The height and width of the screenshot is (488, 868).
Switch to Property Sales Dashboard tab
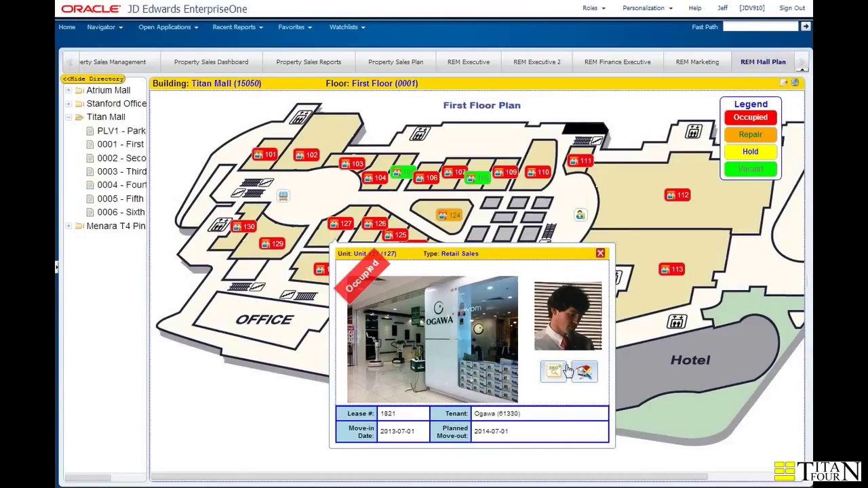(x=211, y=62)
